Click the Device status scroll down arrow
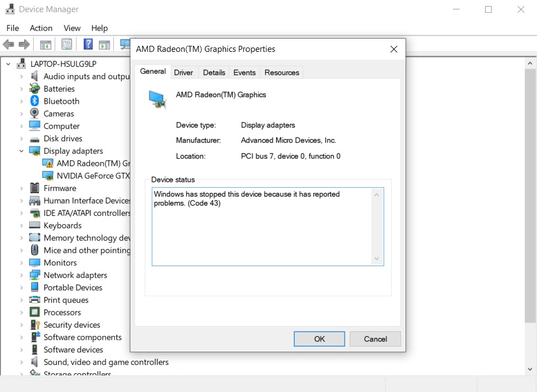The width and height of the screenshot is (537, 392). click(x=377, y=258)
